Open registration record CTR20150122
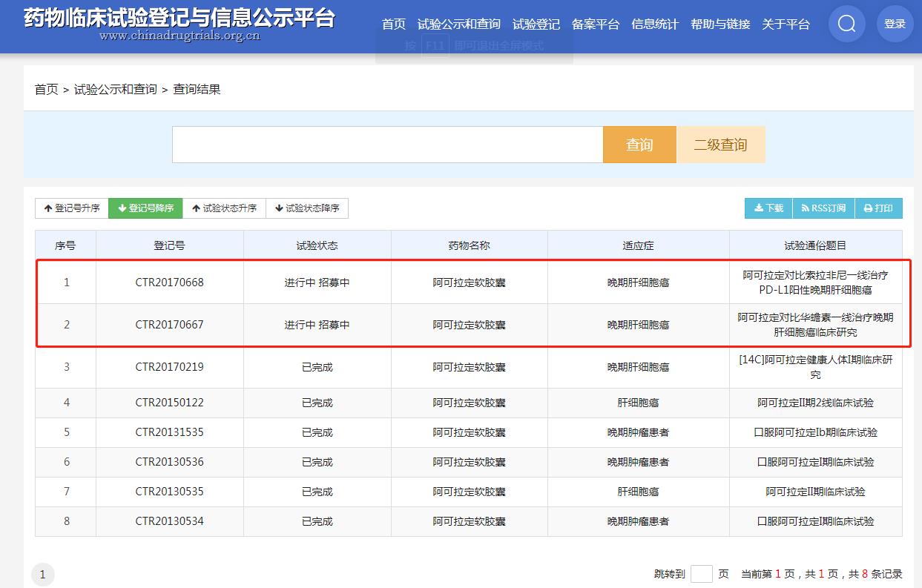 coord(169,403)
